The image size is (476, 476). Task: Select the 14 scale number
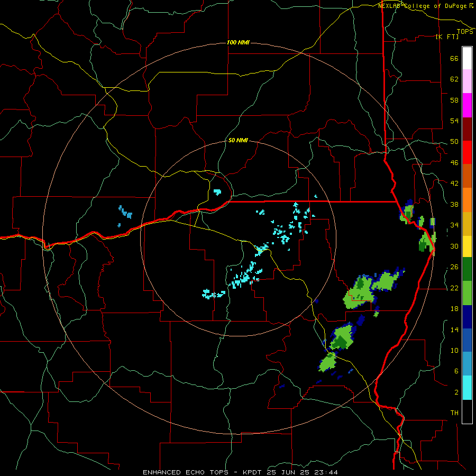[x=454, y=329]
